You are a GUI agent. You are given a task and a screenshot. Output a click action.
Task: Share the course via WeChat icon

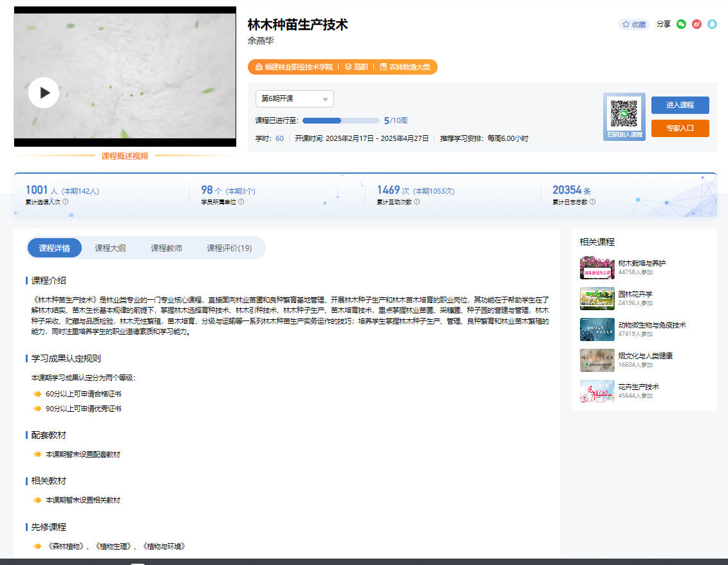pos(681,24)
